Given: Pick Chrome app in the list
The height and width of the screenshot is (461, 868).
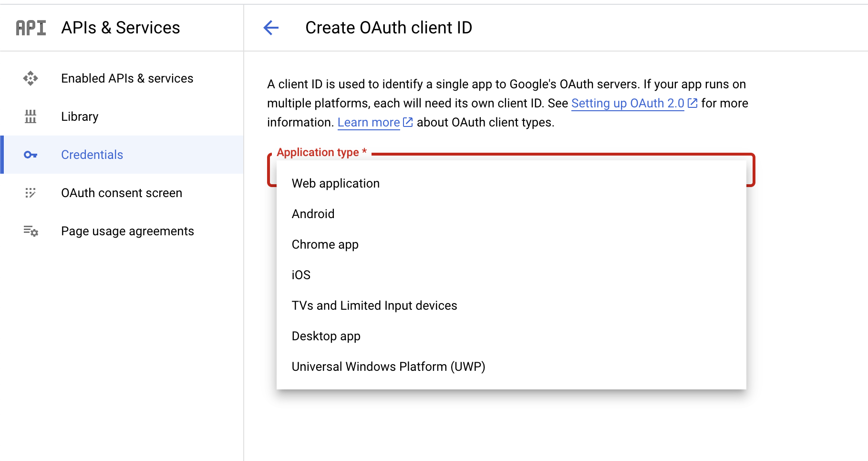Looking at the screenshot, I should [x=325, y=244].
